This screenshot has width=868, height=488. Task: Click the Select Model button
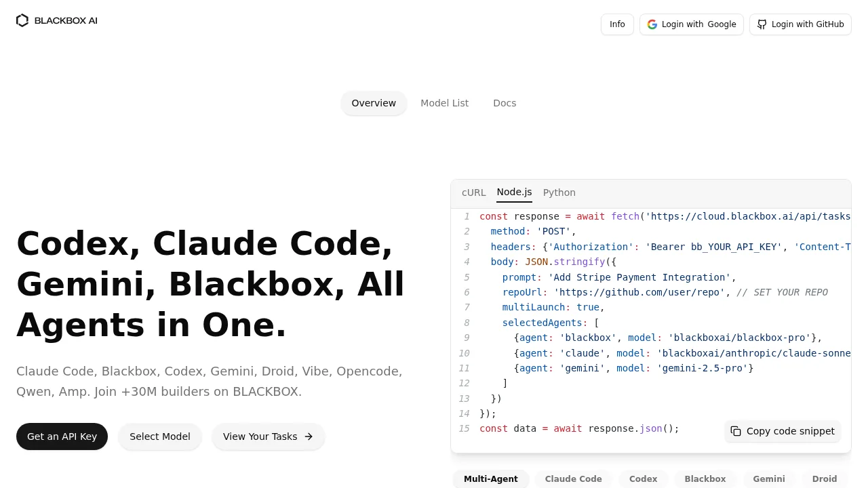[160, 436]
